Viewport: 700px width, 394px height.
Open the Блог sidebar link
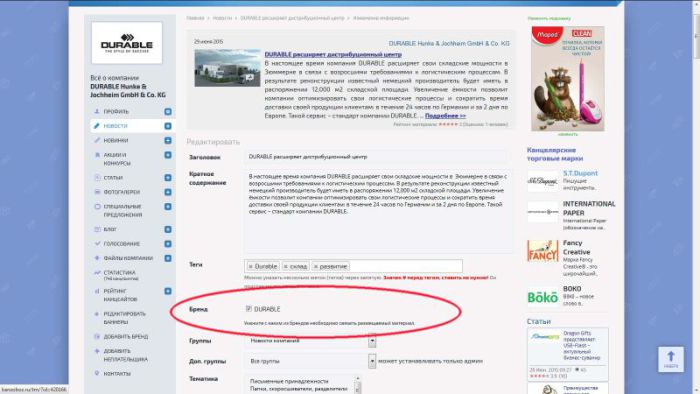[110, 229]
